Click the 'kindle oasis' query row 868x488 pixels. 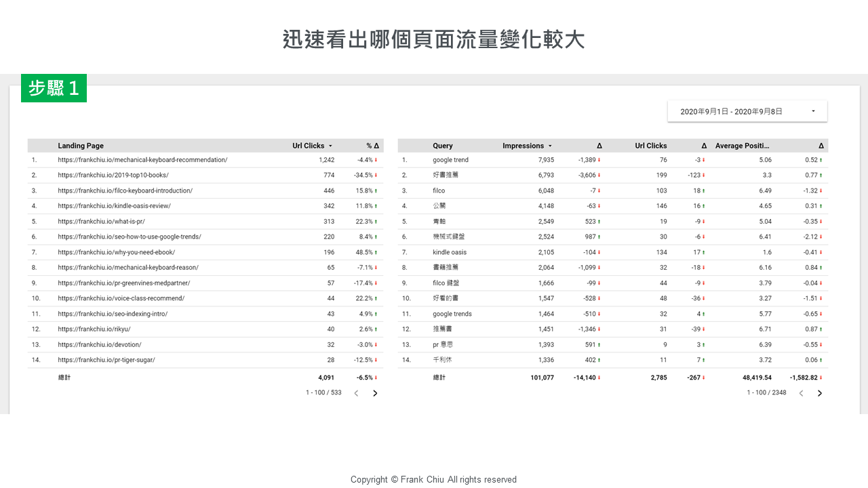[450, 252]
